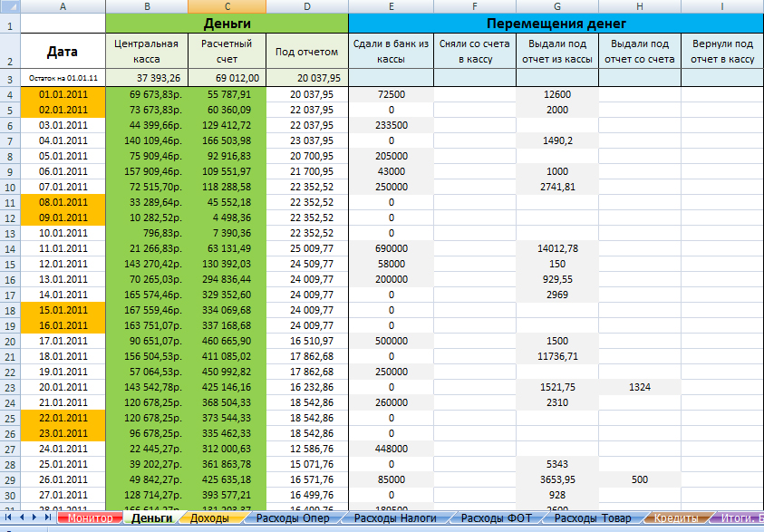Select cell with value 460 665,90
This screenshot has width=764, height=532.
coord(227,341)
